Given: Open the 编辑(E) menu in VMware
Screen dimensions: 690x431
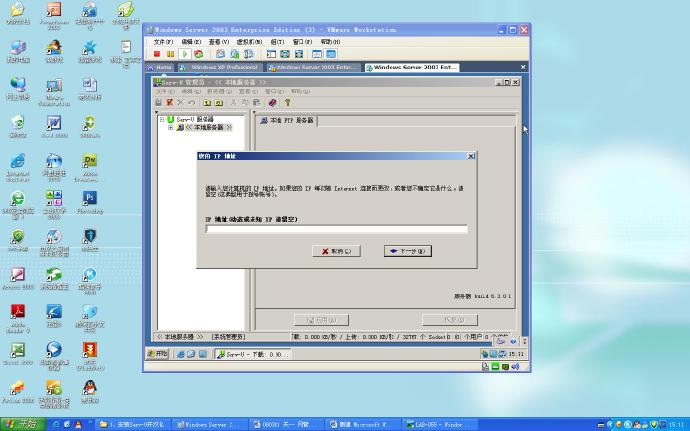Looking at the screenshot, I should click(x=191, y=42).
